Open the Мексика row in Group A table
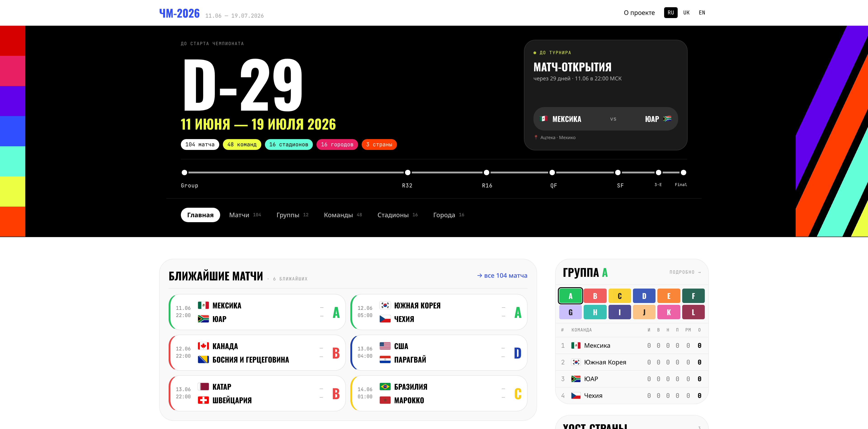 point(632,345)
